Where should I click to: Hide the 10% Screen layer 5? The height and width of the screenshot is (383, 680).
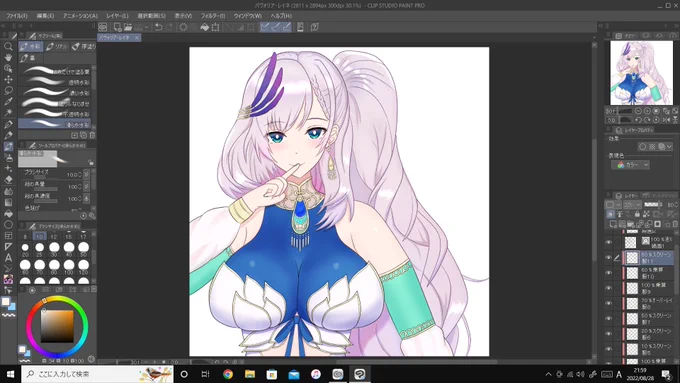tap(608, 349)
